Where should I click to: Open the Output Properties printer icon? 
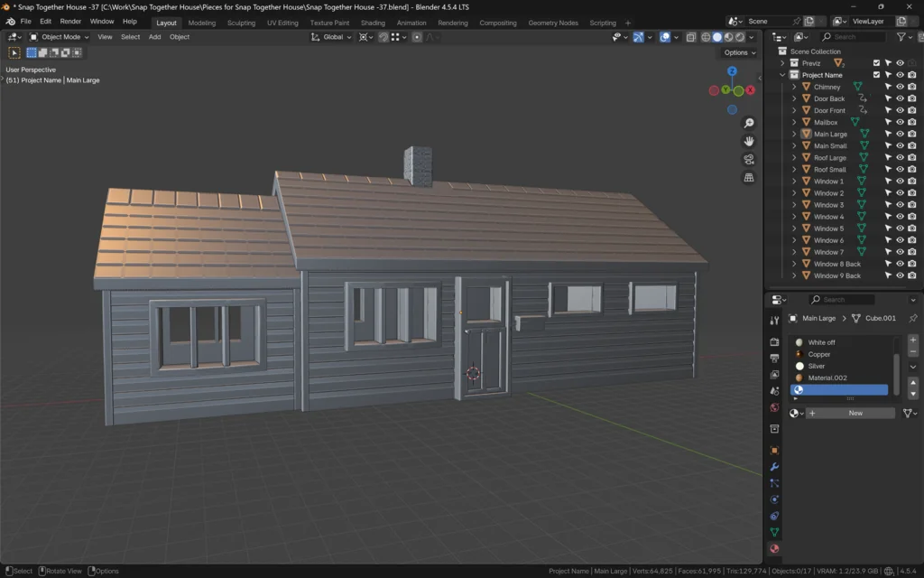click(774, 358)
